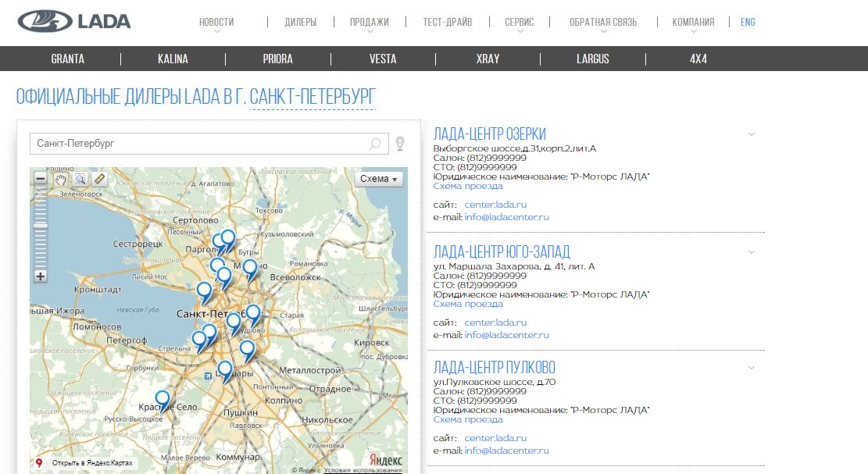Open Схема проезда for Озерки dealer

point(468,187)
